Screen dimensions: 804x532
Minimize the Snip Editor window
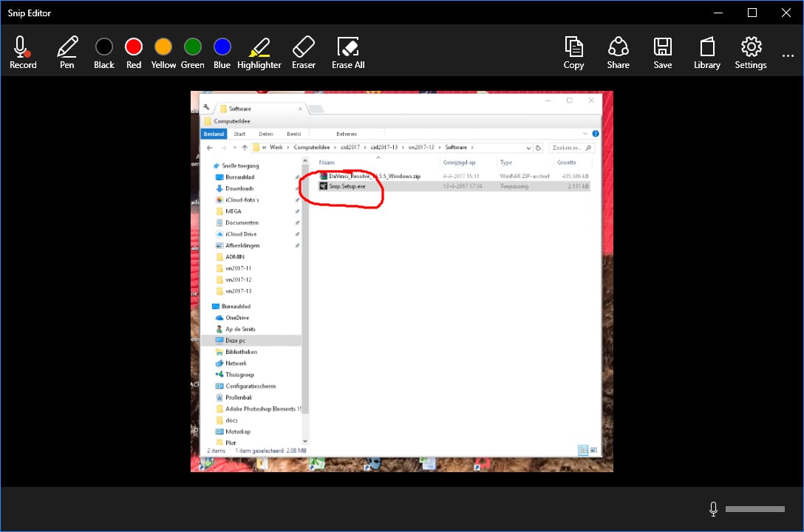point(718,13)
